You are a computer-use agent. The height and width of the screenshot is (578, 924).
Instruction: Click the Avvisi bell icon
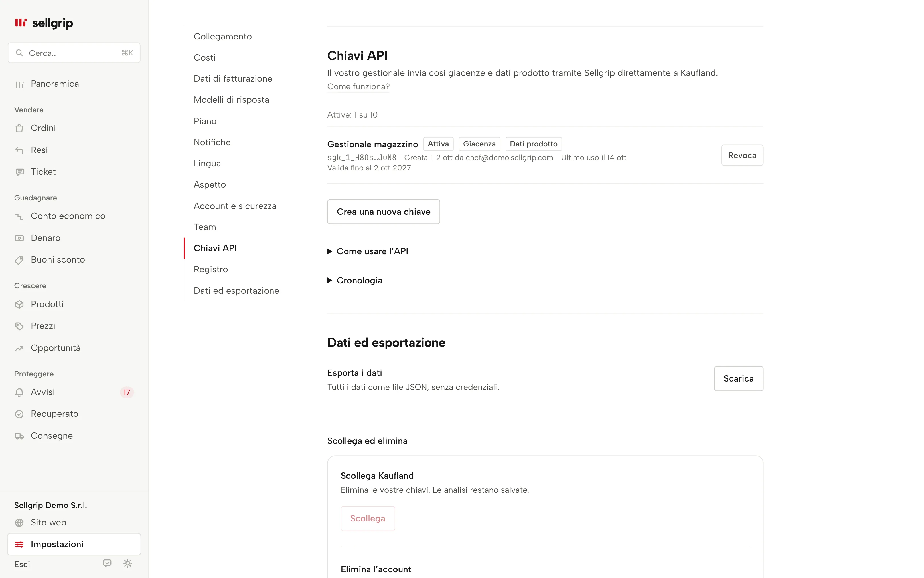(19, 392)
